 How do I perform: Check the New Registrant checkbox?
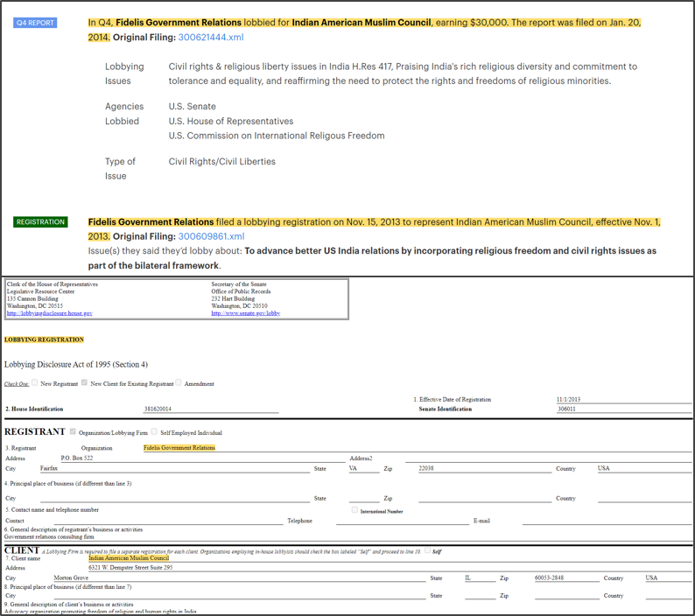click(x=34, y=382)
